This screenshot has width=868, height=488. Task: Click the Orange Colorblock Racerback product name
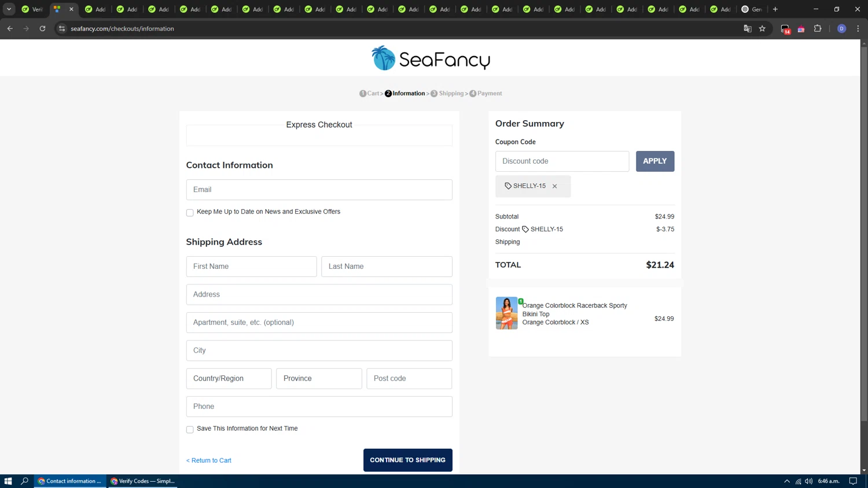click(x=575, y=309)
